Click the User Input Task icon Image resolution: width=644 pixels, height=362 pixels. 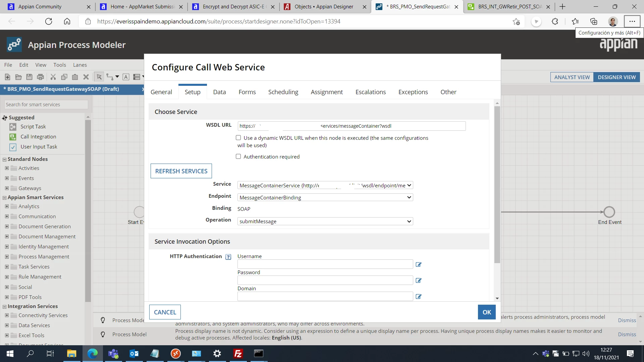[13, 147]
